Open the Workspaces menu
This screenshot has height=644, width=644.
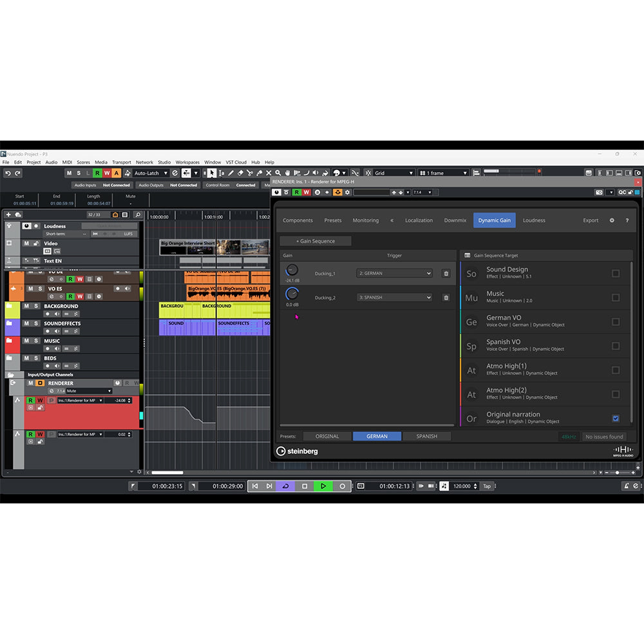[187, 162]
